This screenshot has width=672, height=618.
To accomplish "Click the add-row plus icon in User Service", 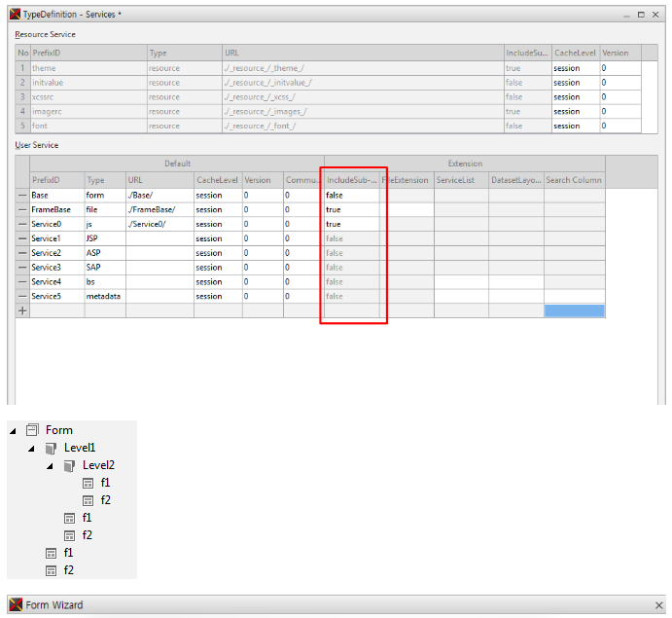I will 22,310.
